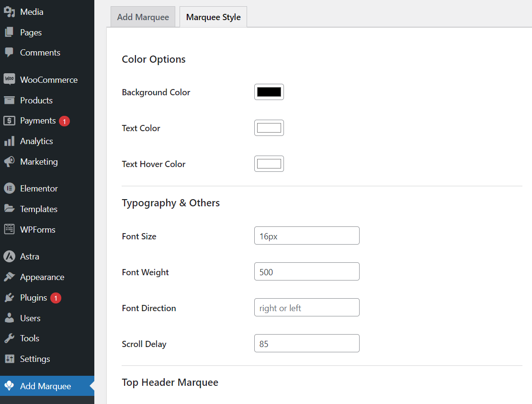Click the Elementor icon in sidebar
Screen dimensions: 532x404
tap(9, 189)
